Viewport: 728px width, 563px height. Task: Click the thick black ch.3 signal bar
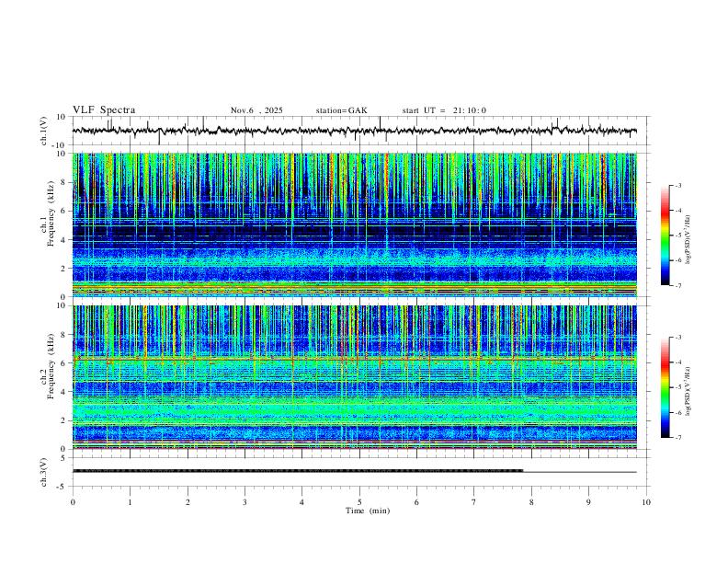click(x=298, y=471)
